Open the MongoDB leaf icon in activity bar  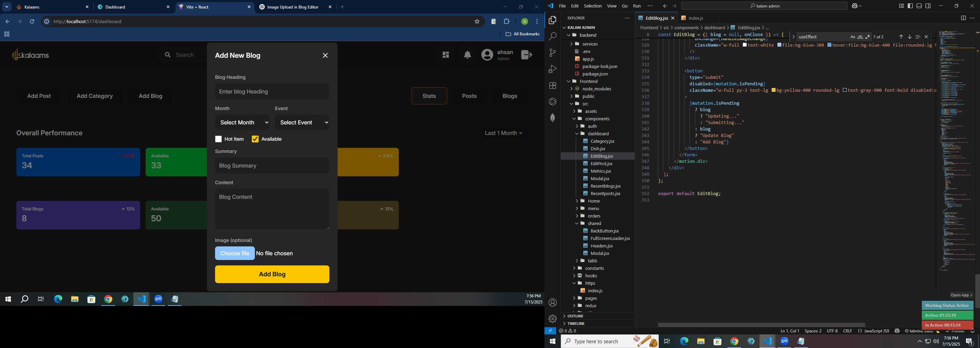pyautogui.click(x=552, y=118)
